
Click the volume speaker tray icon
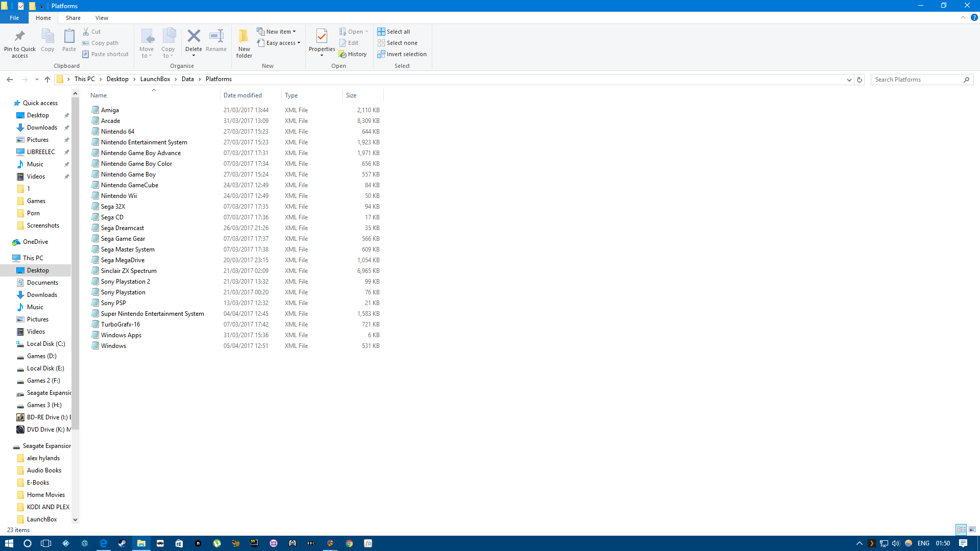click(x=896, y=543)
